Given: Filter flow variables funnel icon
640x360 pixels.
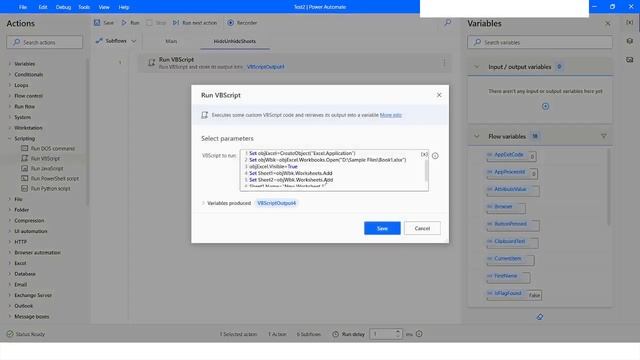Looking at the screenshot, I should pos(604,136).
